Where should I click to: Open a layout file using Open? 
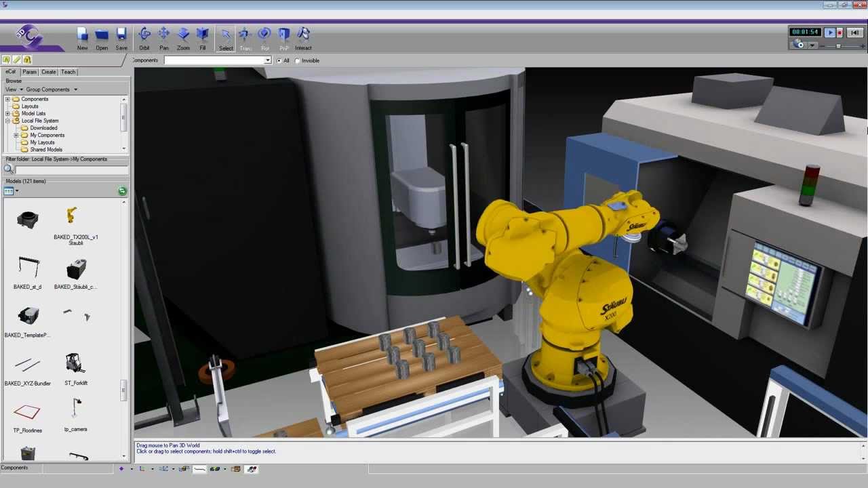pos(102,39)
